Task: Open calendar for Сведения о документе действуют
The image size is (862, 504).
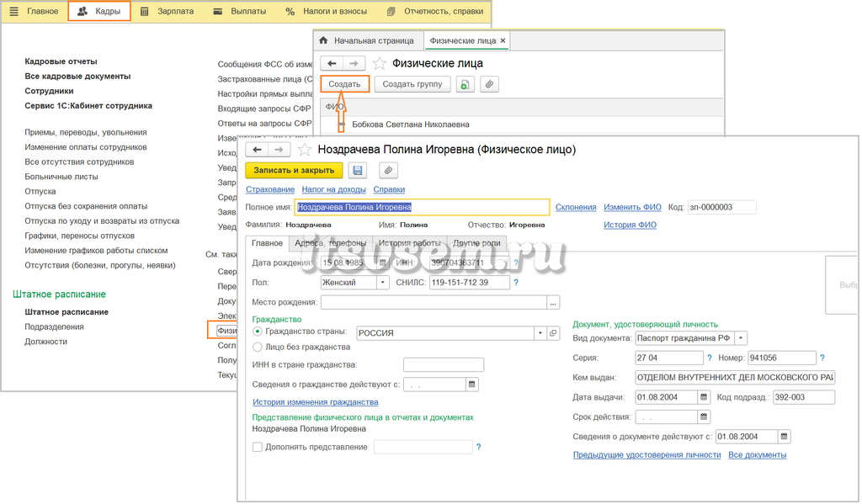Action: pos(784,437)
